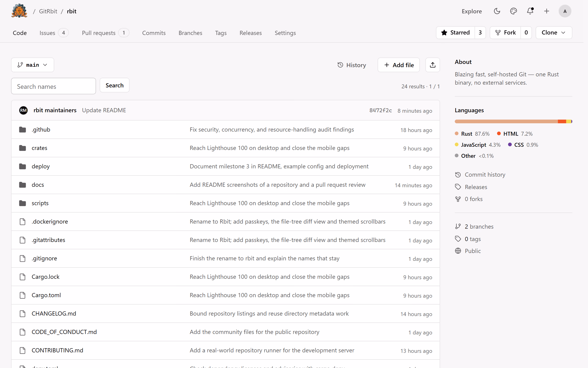Click the plus create-new icon in header
This screenshot has width=588, height=368.
tap(546, 11)
